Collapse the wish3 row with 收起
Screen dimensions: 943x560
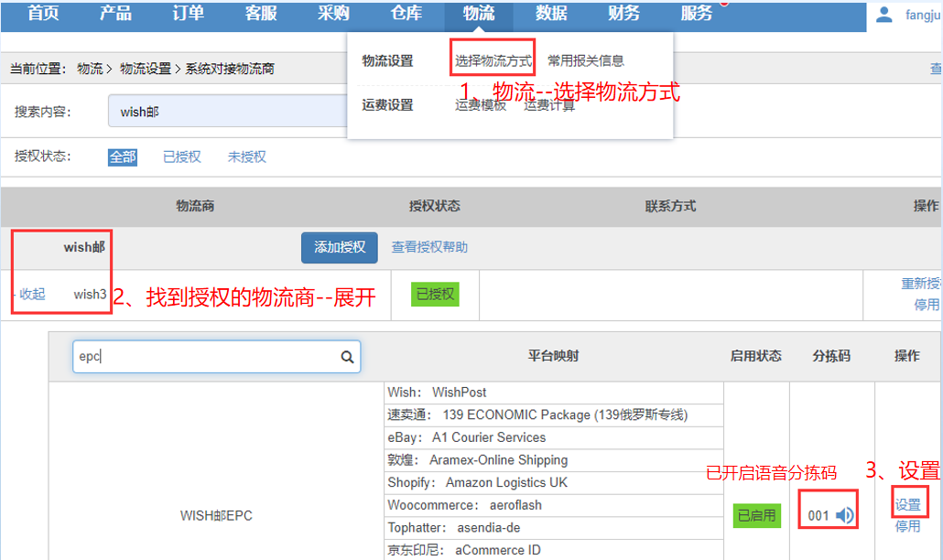pyautogui.click(x=32, y=294)
